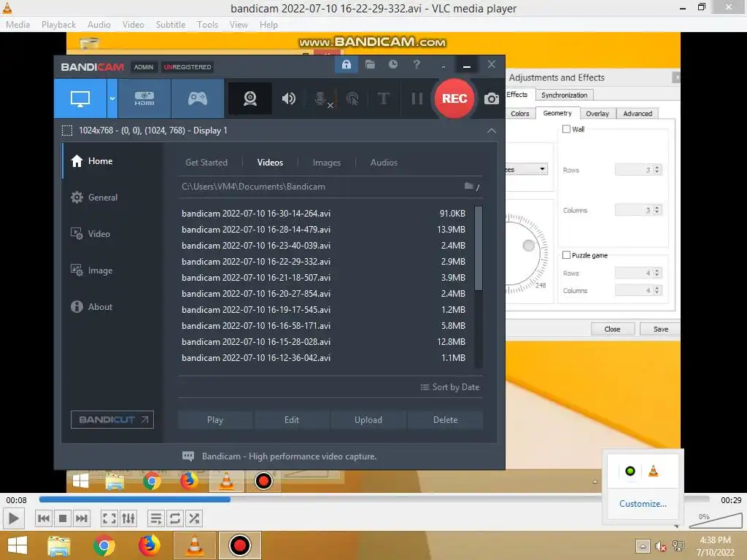This screenshot has height=560, width=747.
Task: Take screenshot with camera icon
Action: click(492, 98)
